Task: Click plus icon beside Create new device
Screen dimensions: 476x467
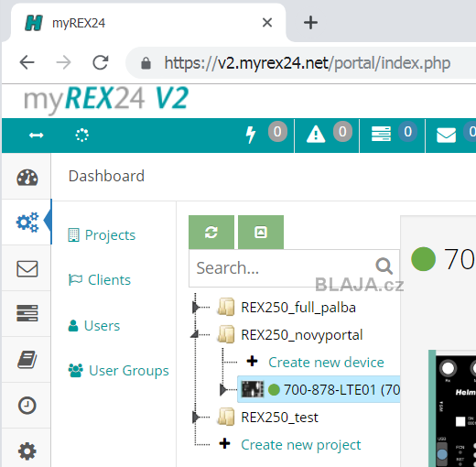Action: tap(252, 361)
